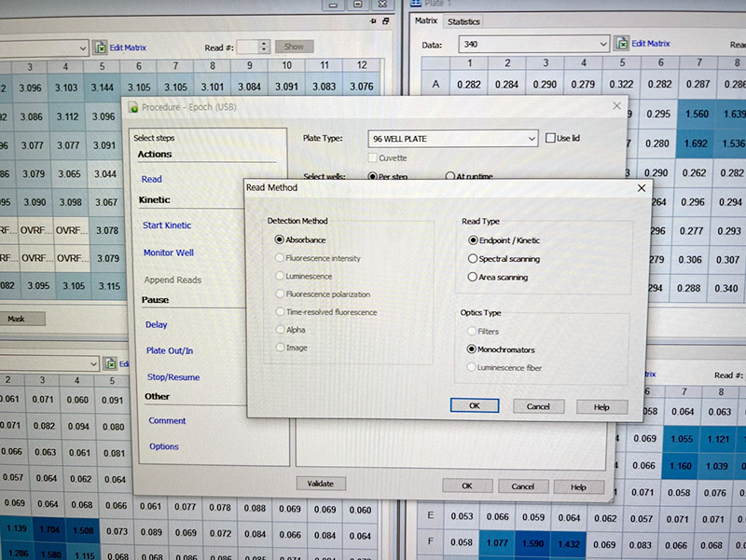The image size is (746, 560).
Task: Click the Excel export icon in the top-left plate window
Action: click(x=100, y=47)
